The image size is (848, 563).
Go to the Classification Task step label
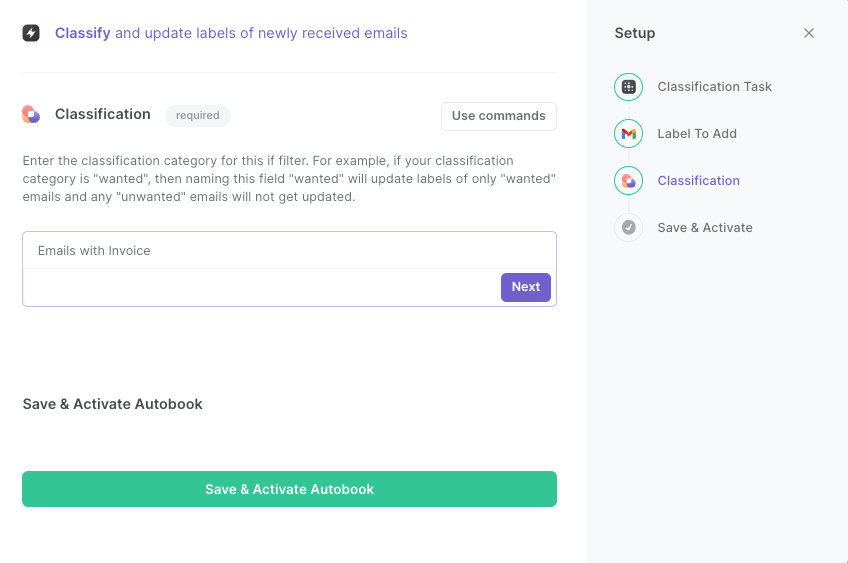point(714,87)
